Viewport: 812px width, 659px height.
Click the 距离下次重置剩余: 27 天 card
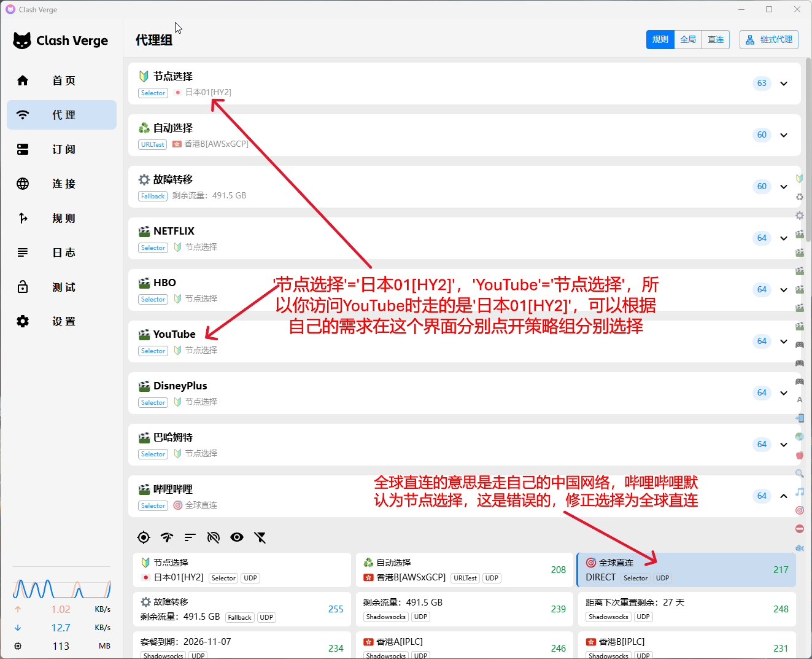pos(687,609)
